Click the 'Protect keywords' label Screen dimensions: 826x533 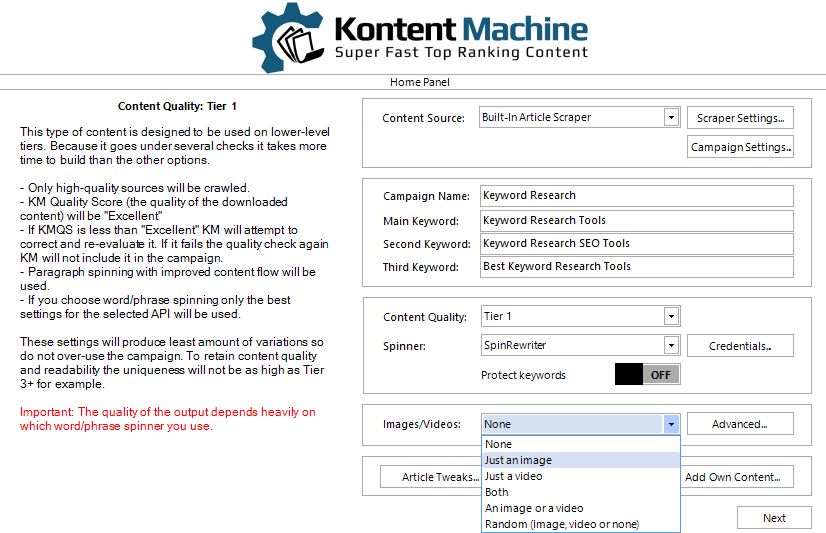[x=523, y=375]
